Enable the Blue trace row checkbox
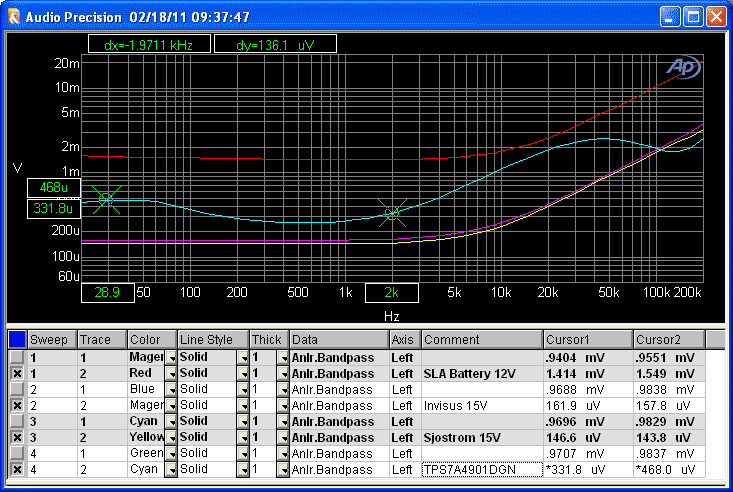This screenshot has width=733, height=492. [17, 390]
